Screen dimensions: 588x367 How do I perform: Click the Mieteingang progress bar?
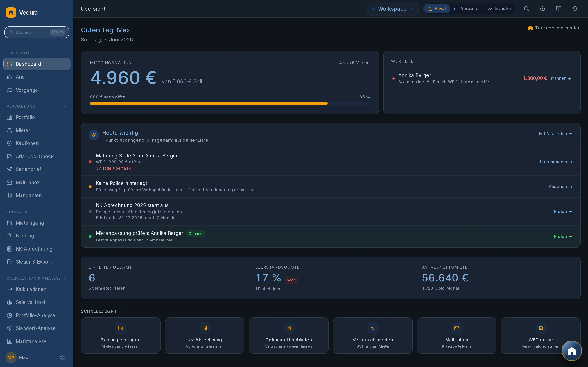[x=230, y=104]
